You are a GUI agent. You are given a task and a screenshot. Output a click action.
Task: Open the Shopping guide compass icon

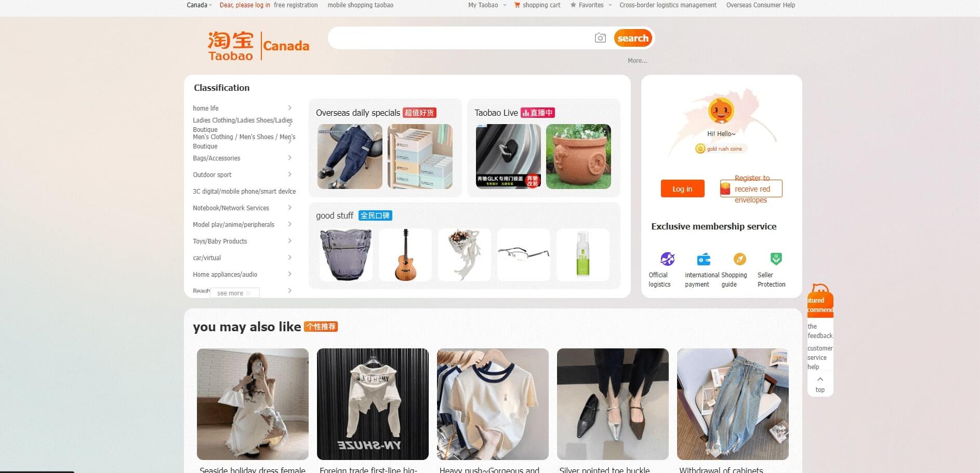739,259
